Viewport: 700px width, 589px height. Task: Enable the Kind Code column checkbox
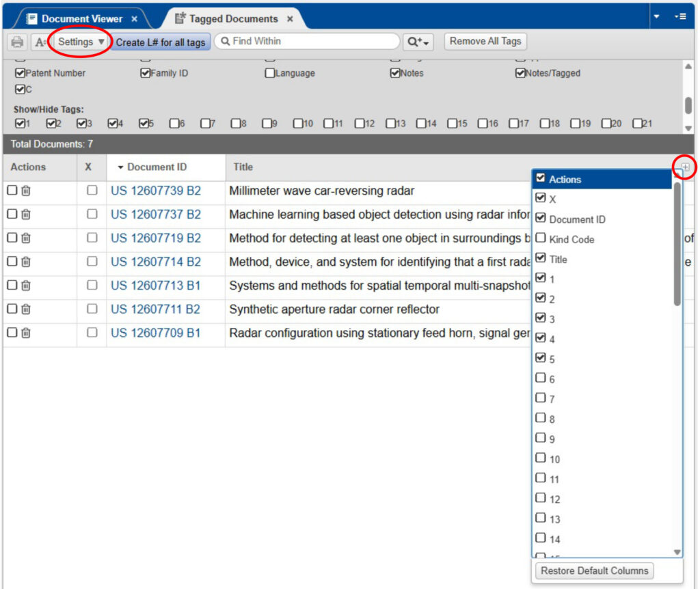point(541,238)
